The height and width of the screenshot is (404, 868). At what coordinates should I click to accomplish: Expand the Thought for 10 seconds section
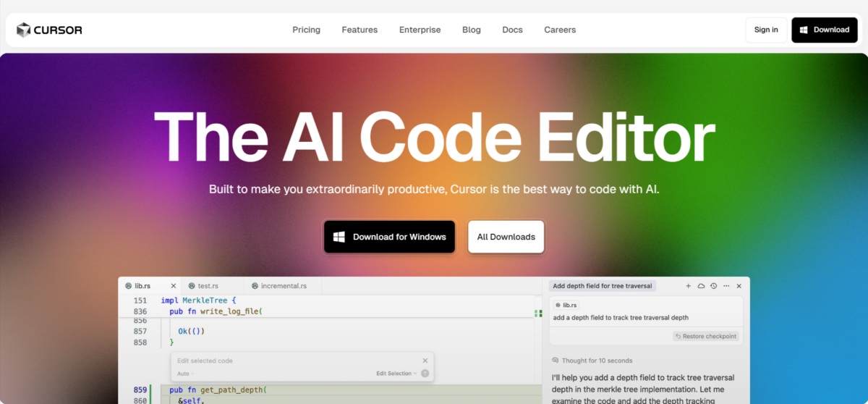(x=592, y=361)
